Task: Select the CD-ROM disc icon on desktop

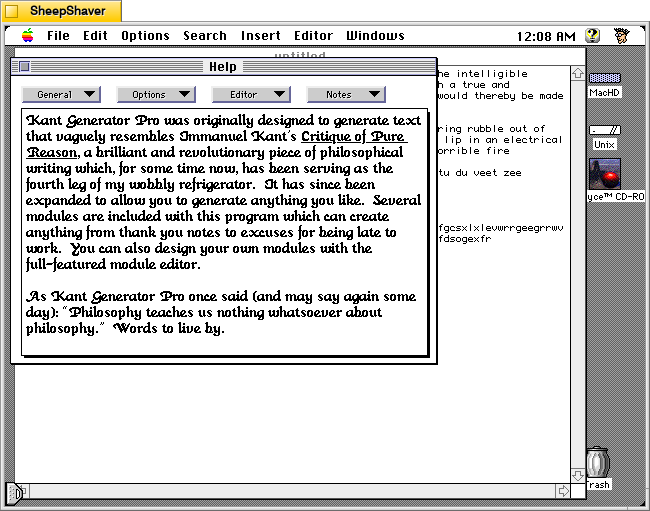Action: click(x=605, y=174)
